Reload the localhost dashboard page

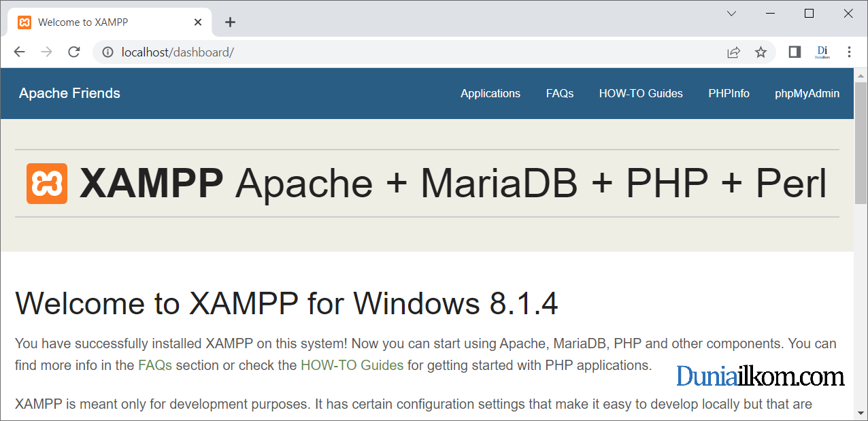coord(74,52)
